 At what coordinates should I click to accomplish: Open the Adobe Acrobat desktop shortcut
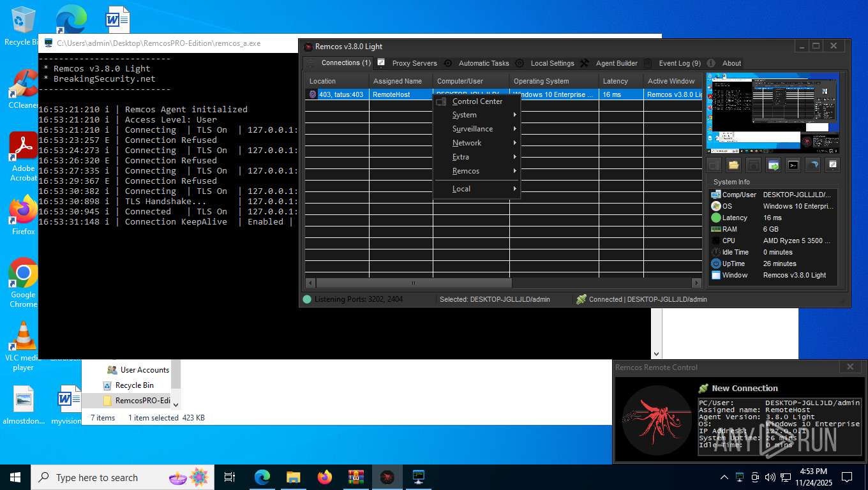click(x=23, y=157)
